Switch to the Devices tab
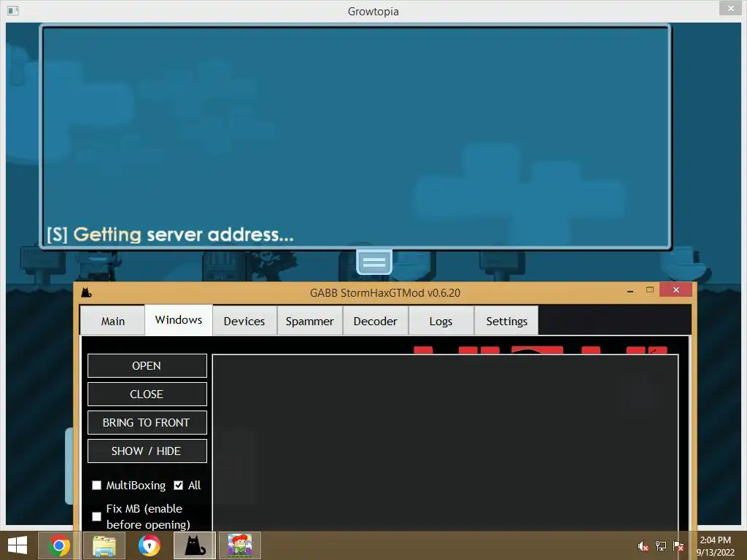 point(244,321)
